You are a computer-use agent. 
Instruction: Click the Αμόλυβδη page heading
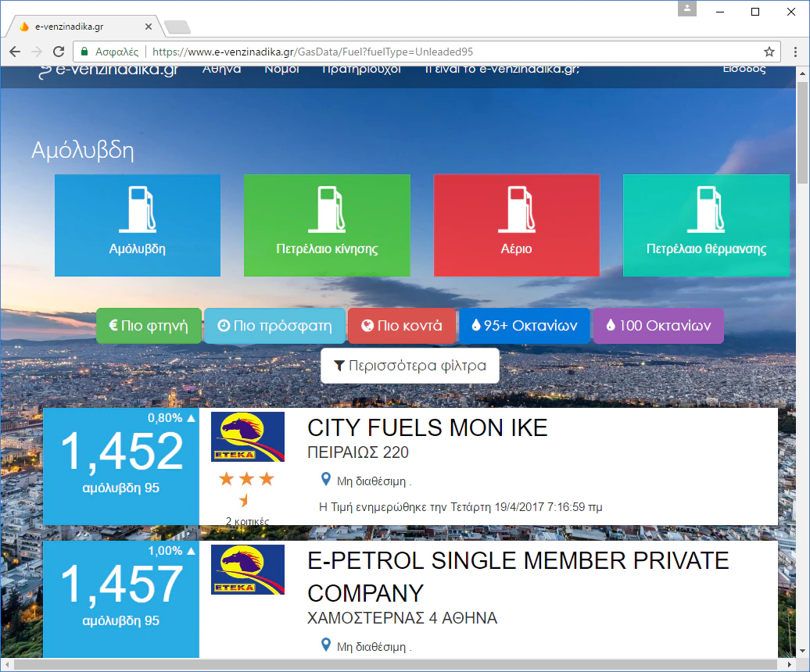pos(83,151)
